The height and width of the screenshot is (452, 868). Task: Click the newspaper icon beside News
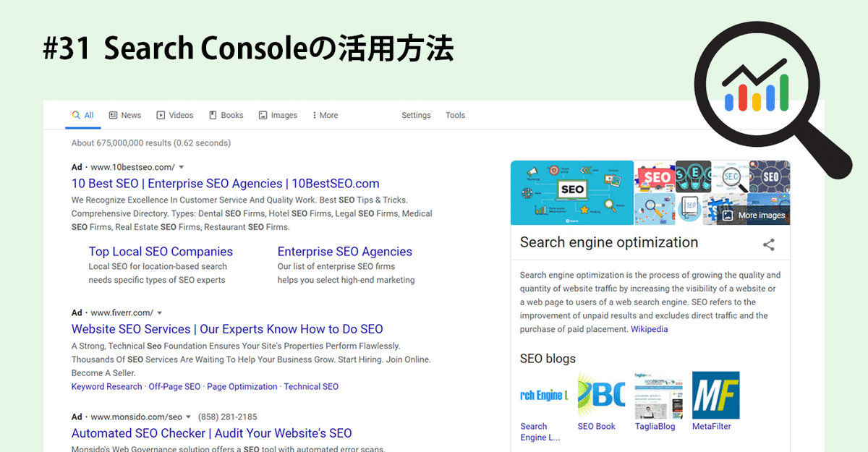click(x=113, y=115)
